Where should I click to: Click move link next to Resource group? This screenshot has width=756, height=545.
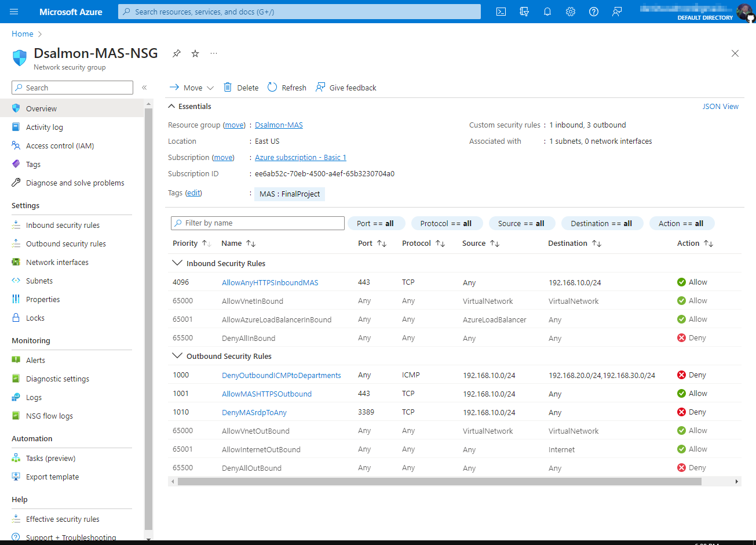(x=235, y=125)
